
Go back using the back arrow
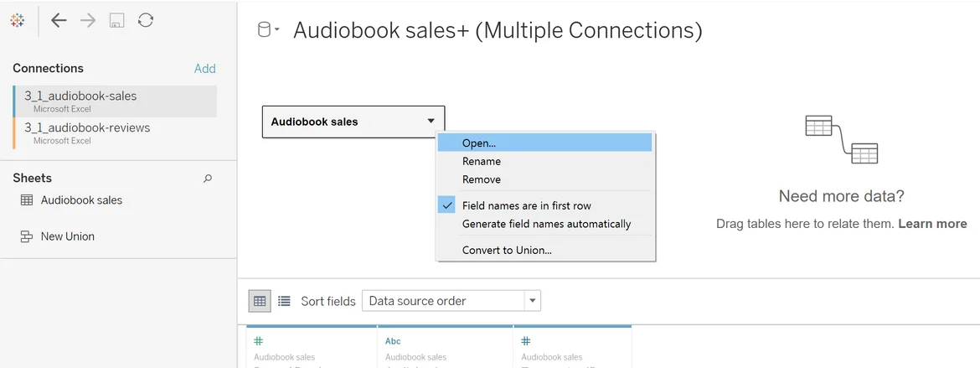59,21
